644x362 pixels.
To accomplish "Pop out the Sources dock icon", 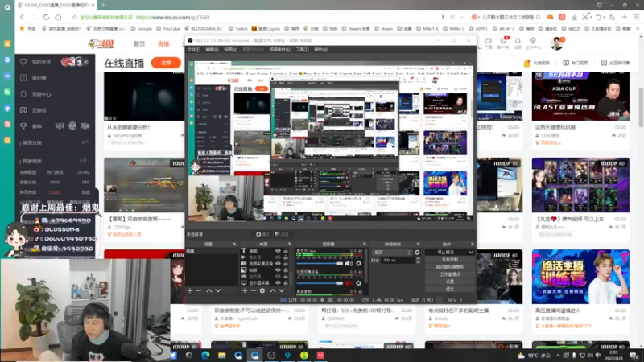I will click(x=289, y=244).
